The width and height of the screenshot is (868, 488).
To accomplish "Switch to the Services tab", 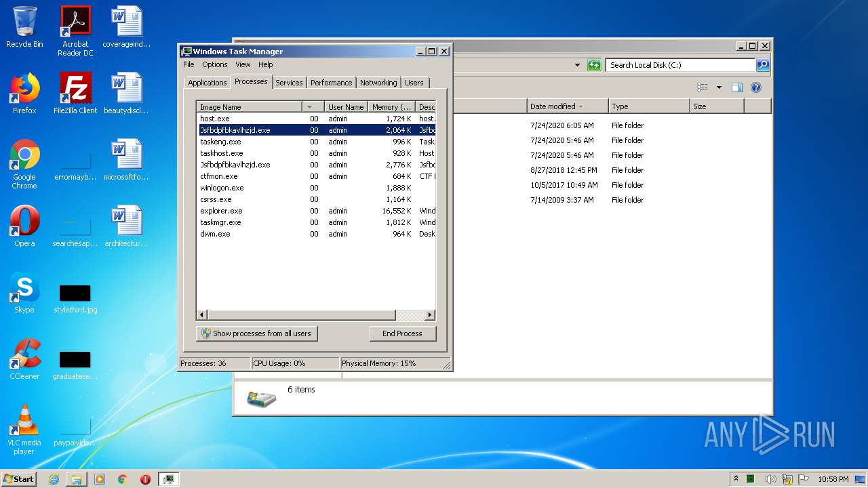I will [x=289, y=83].
